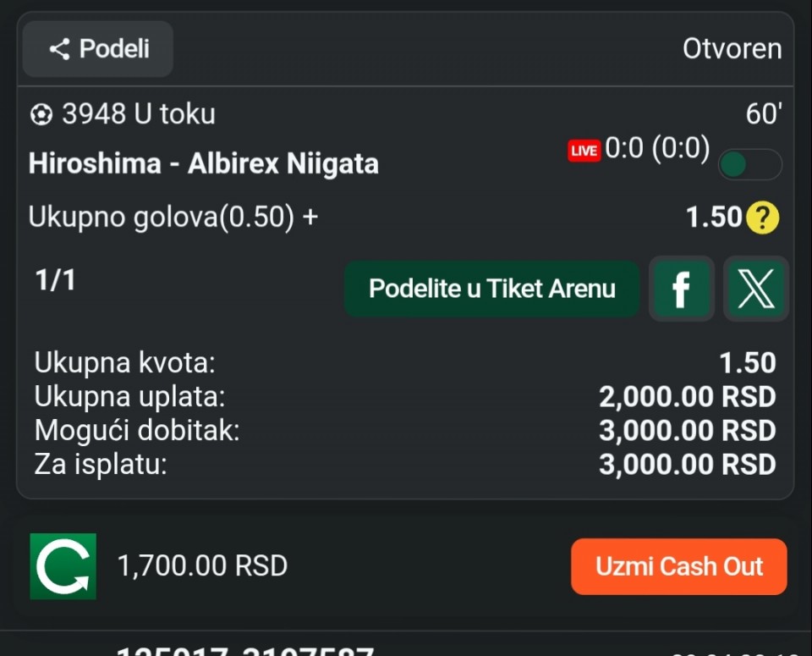Click the Ukupna uplata 2,000.00 RSD amount

[687, 397]
